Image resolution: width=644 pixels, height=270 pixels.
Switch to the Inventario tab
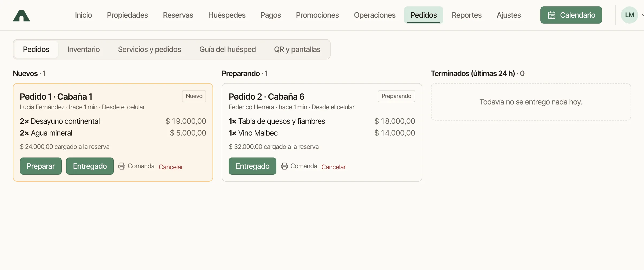point(83,49)
